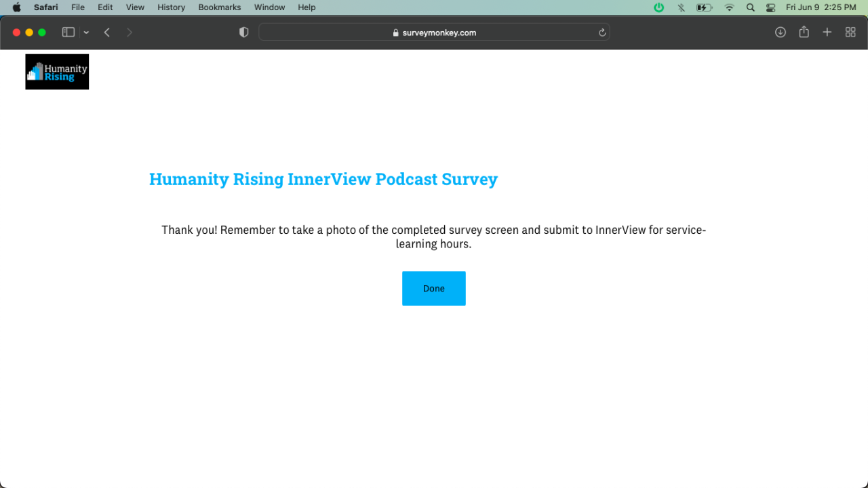
Task: Click the 'Thank you! Remember to take a photo' message
Action: click(x=434, y=237)
